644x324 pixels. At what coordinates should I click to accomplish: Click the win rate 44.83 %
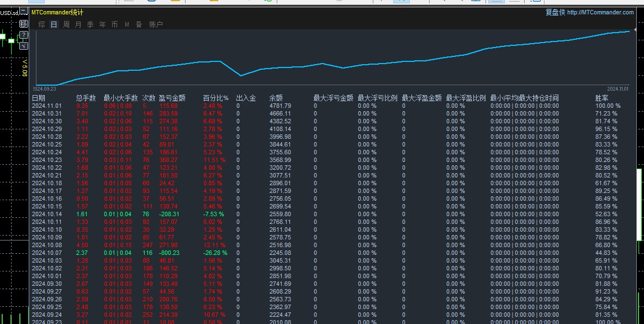tap(606, 253)
